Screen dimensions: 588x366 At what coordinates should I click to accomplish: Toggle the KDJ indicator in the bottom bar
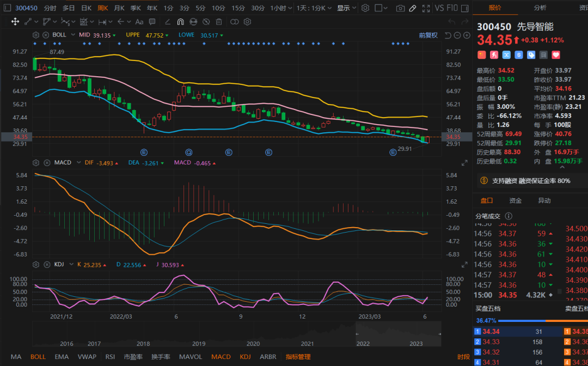pos(245,357)
